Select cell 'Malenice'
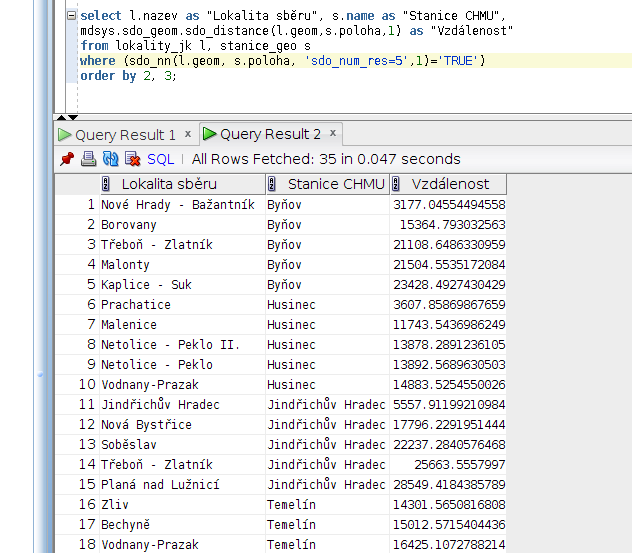 coord(183,324)
